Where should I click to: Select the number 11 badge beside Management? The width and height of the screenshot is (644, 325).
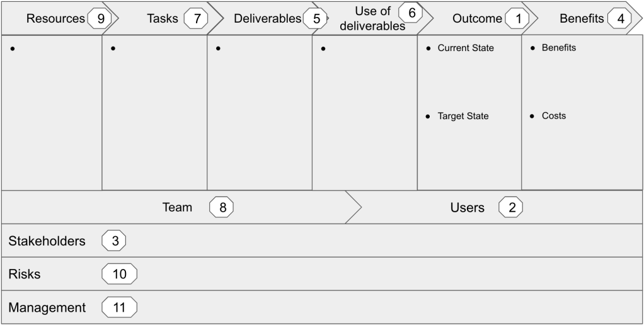point(119,307)
